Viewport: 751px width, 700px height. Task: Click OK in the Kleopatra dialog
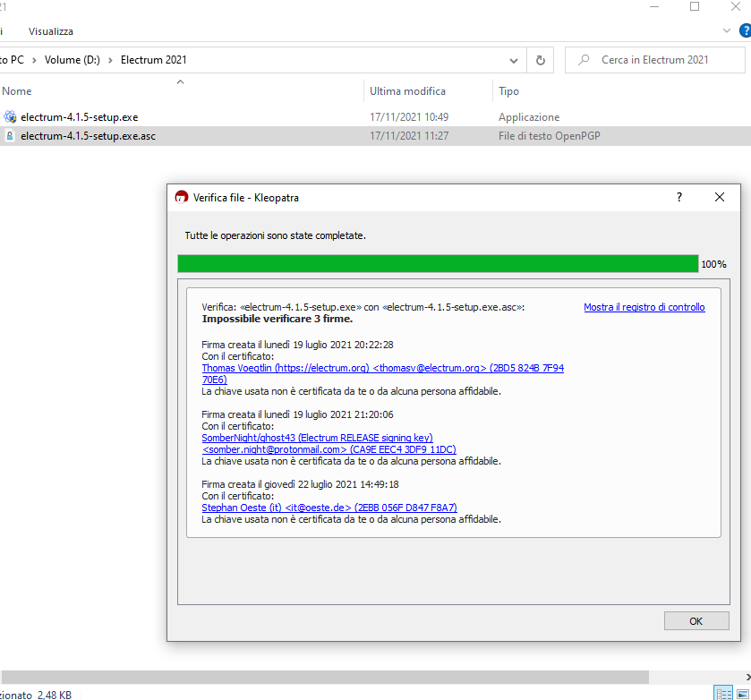coord(696,621)
